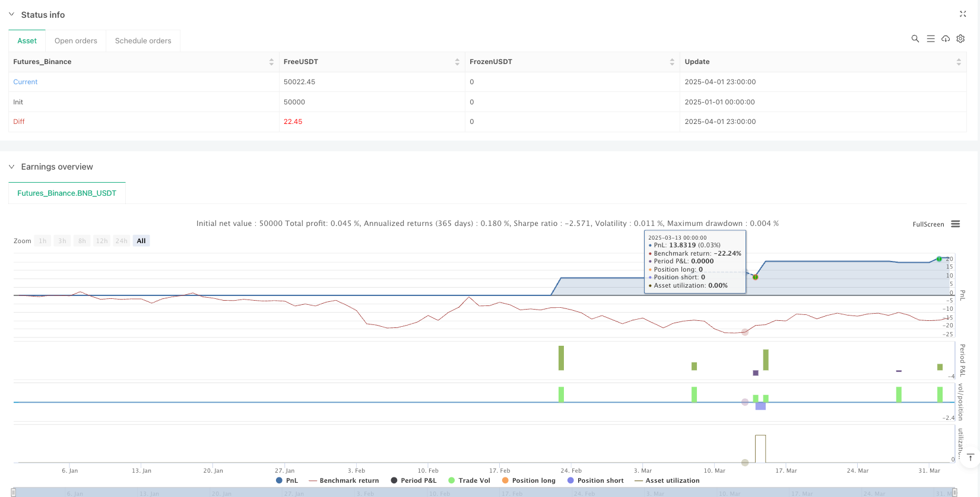Switch to the Open orders tab
Image resolution: width=980 pixels, height=497 pixels.
click(x=75, y=41)
